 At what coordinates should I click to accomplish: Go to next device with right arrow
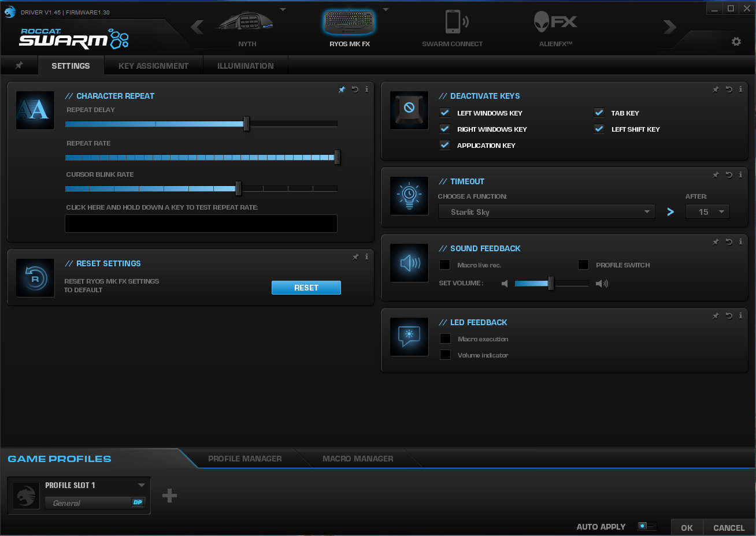(669, 27)
